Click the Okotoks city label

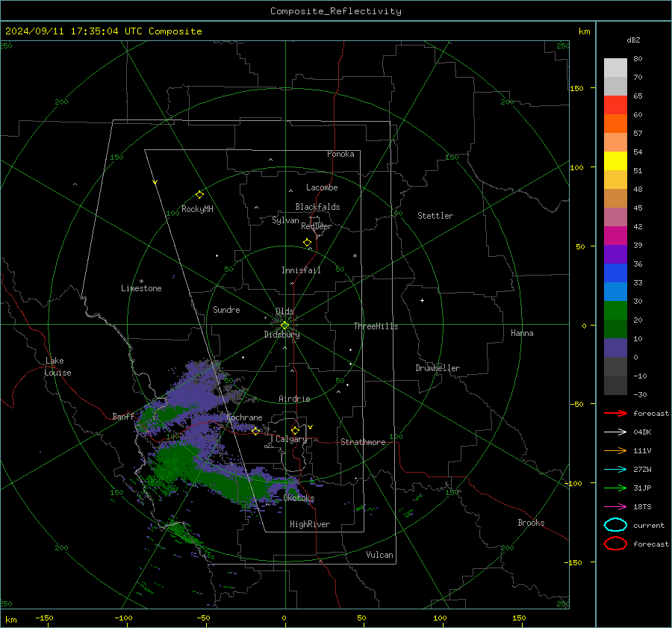coord(299,498)
